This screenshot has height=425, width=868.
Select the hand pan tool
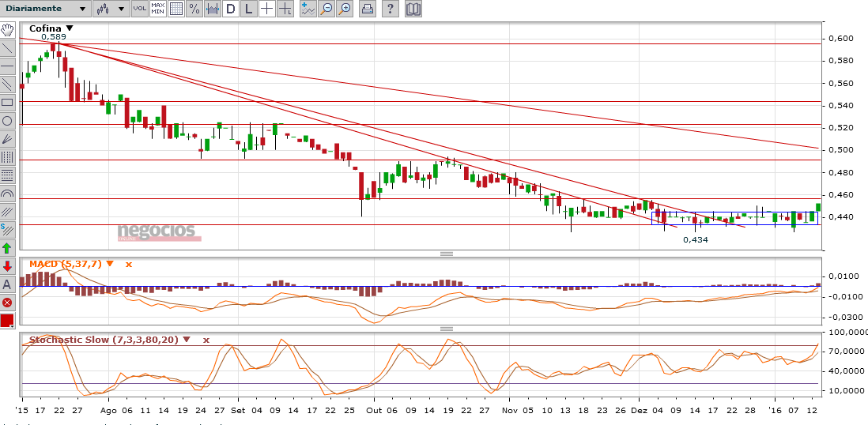pos(7,30)
